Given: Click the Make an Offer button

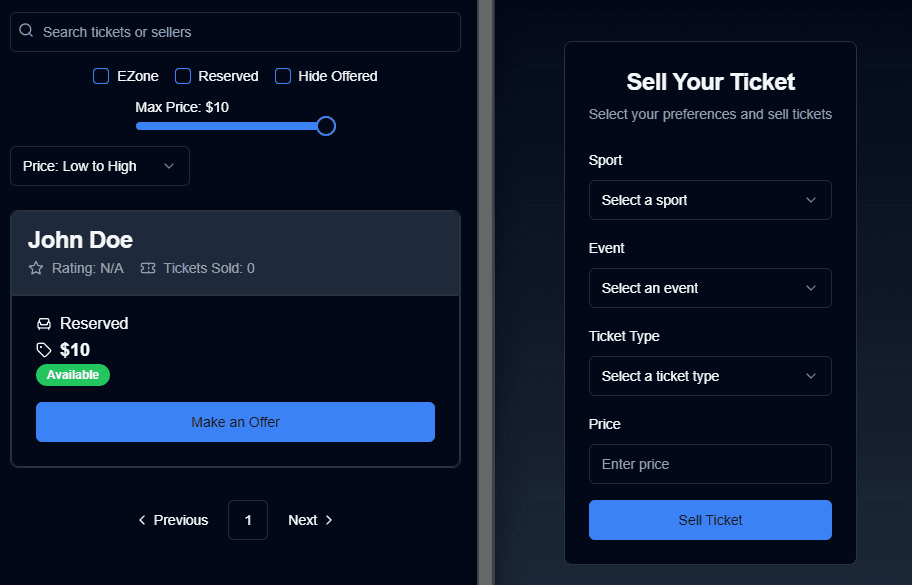Looking at the screenshot, I should (x=236, y=422).
